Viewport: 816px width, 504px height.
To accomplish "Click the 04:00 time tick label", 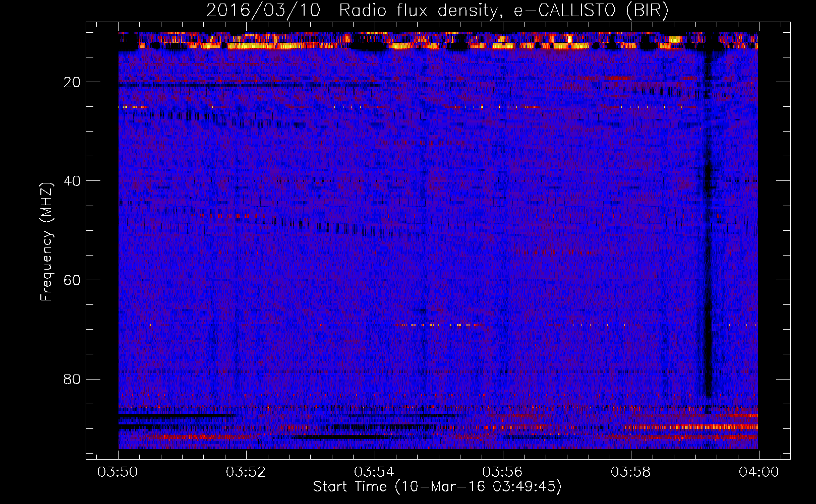I will coord(759,472).
